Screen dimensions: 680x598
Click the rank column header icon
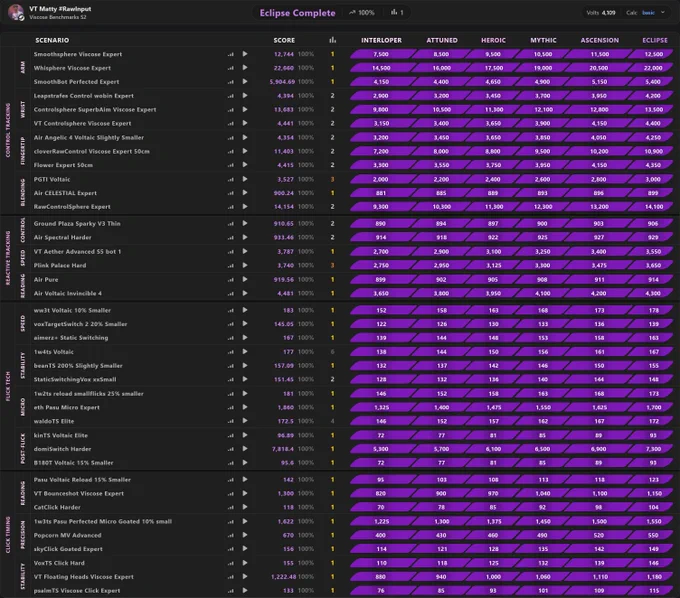tap(333, 40)
